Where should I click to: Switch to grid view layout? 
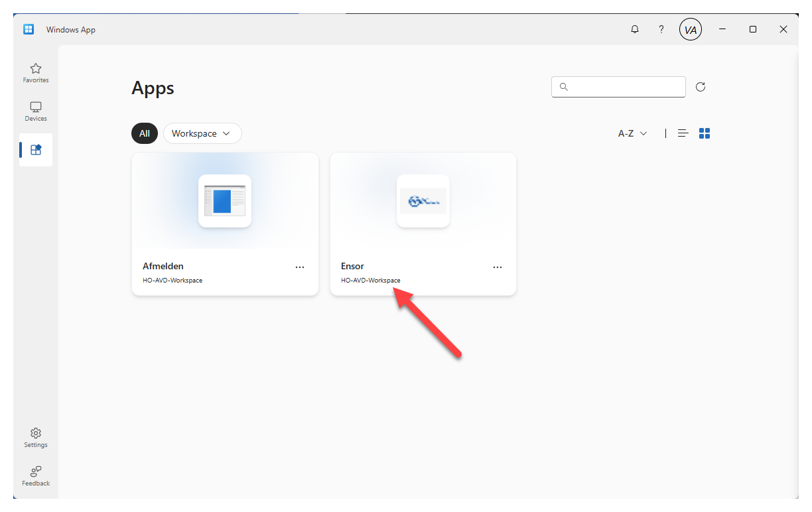705,133
